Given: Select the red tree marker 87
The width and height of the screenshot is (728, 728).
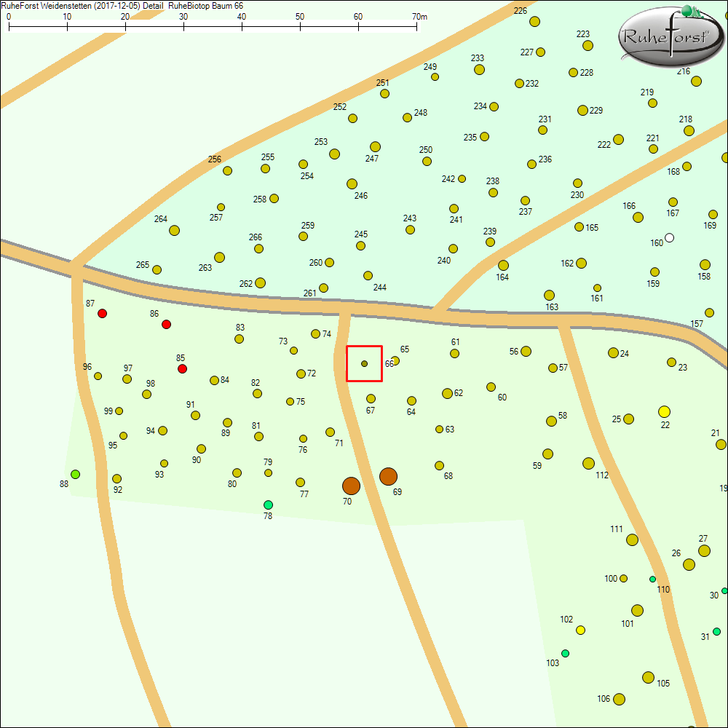Looking at the screenshot, I should tap(103, 313).
